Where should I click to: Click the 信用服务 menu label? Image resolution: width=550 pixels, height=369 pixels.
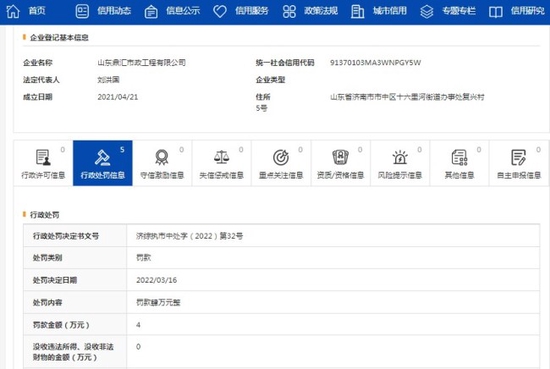[x=251, y=11]
